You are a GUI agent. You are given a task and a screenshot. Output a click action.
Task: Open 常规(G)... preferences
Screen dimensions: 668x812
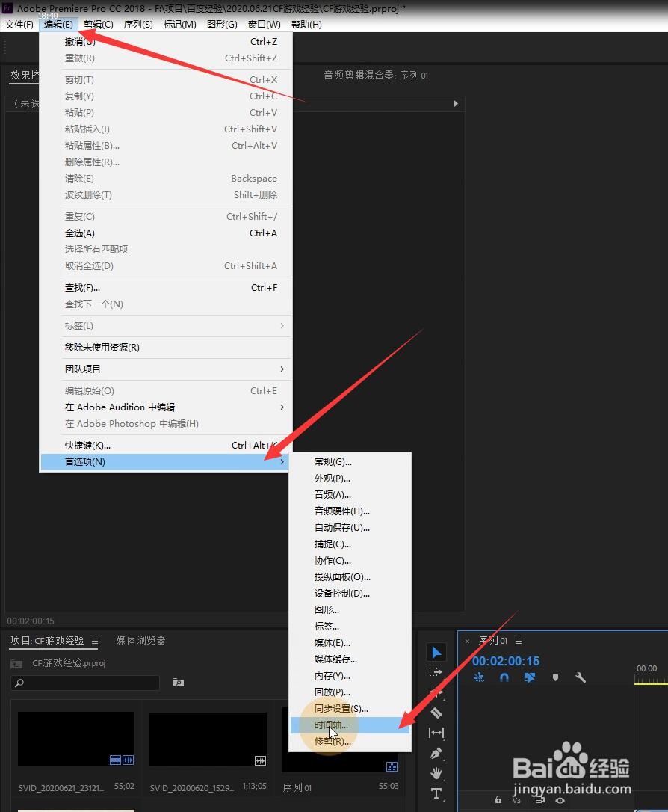[x=350, y=461]
